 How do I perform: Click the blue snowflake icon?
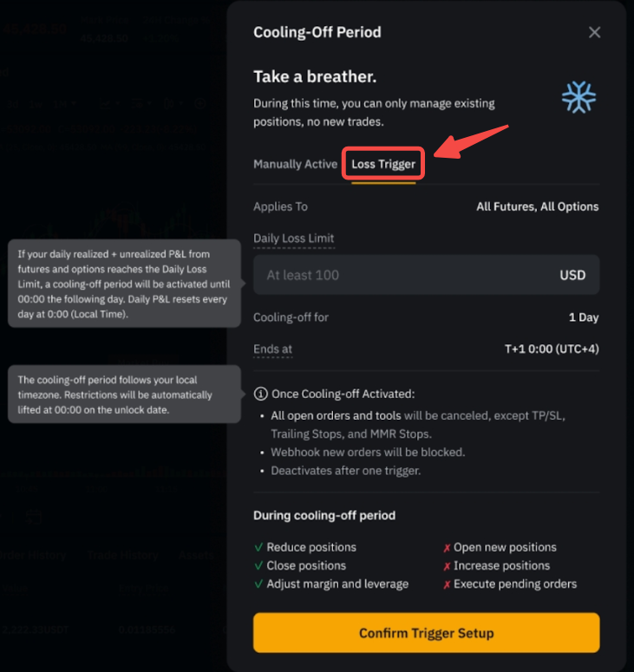click(578, 97)
